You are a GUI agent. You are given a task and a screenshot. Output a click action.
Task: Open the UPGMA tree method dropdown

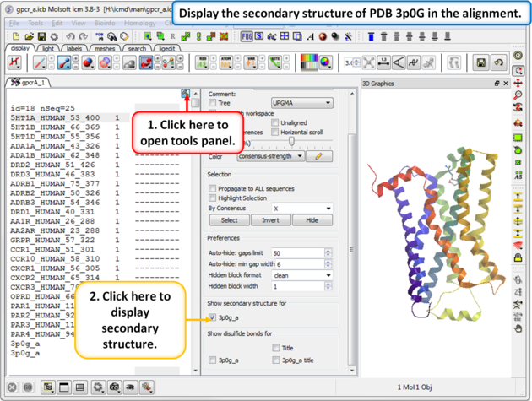301,103
